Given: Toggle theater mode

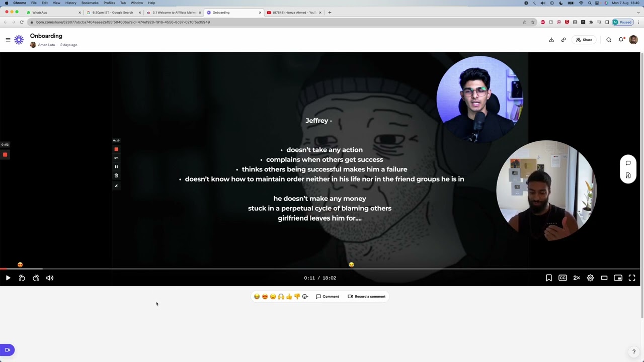Looking at the screenshot, I should click(604, 278).
